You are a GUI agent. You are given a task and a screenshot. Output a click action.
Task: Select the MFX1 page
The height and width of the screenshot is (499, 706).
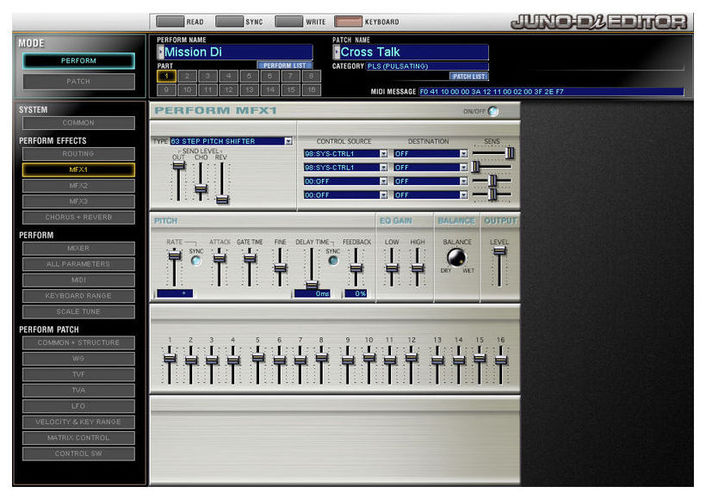78,170
